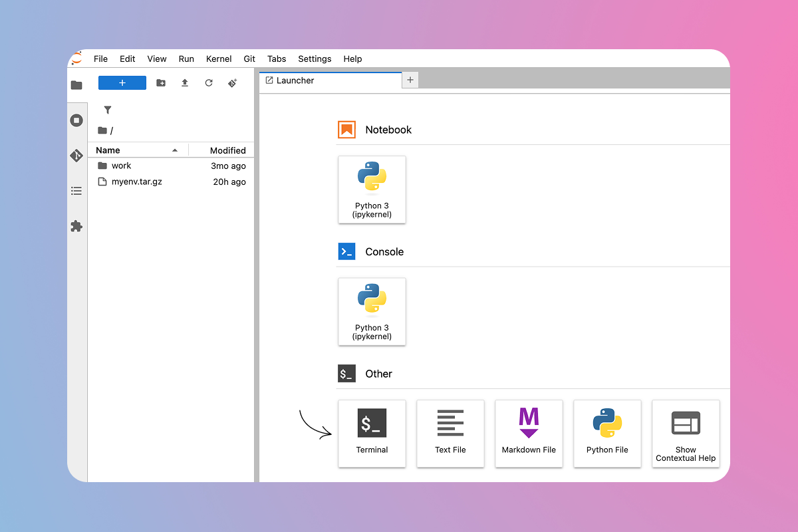Refresh the file browser list
Image resolution: width=798 pixels, height=532 pixels.
pos(209,82)
